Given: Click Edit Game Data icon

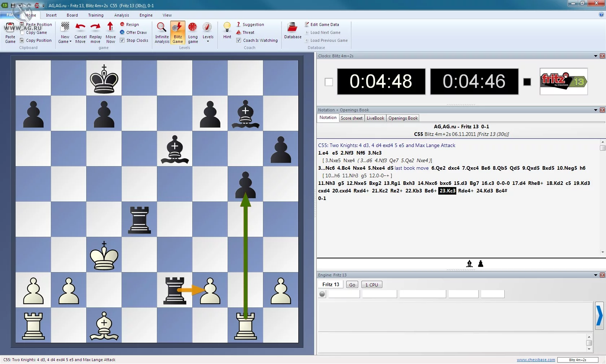Looking at the screenshot, I should point(307,24).
